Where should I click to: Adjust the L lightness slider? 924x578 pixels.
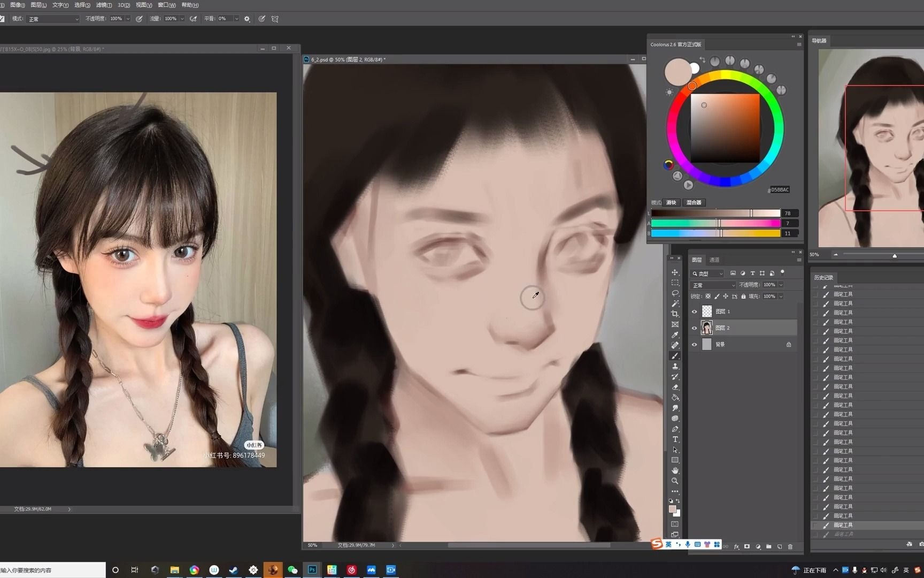715,213
